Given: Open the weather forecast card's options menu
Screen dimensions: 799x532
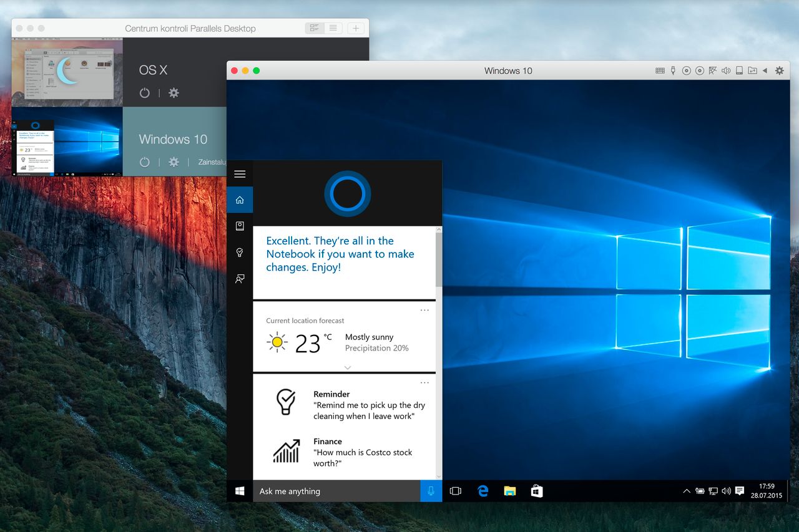Looking at the screenshot, I should coord(425,309).
